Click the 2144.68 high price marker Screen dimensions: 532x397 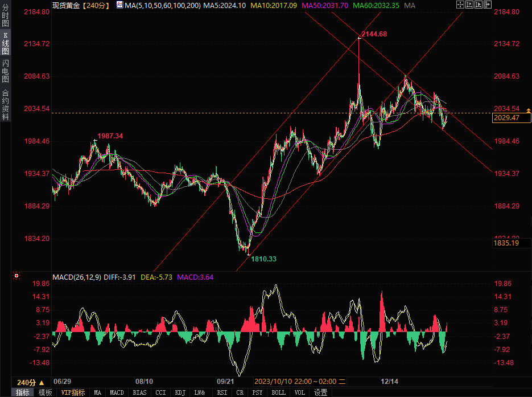click(374, 34)
